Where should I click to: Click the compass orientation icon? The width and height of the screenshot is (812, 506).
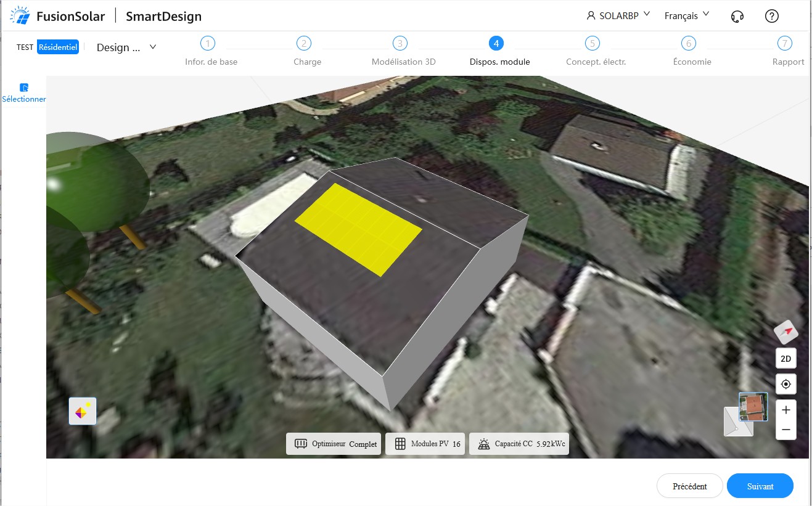786,332
